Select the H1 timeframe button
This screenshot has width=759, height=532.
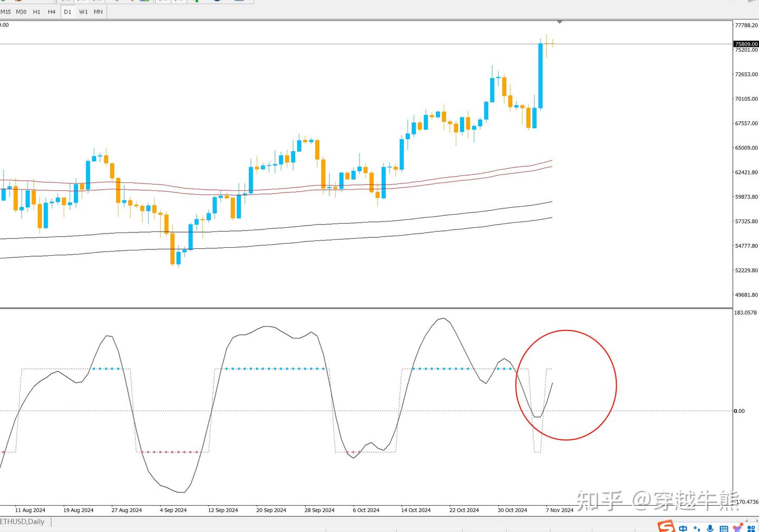36,12
